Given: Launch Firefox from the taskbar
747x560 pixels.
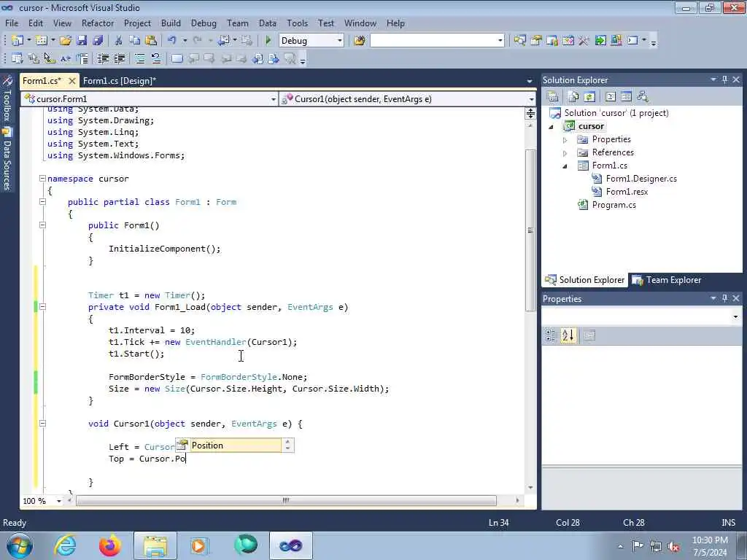Looking at the screenshot, I should pos(109,545).
